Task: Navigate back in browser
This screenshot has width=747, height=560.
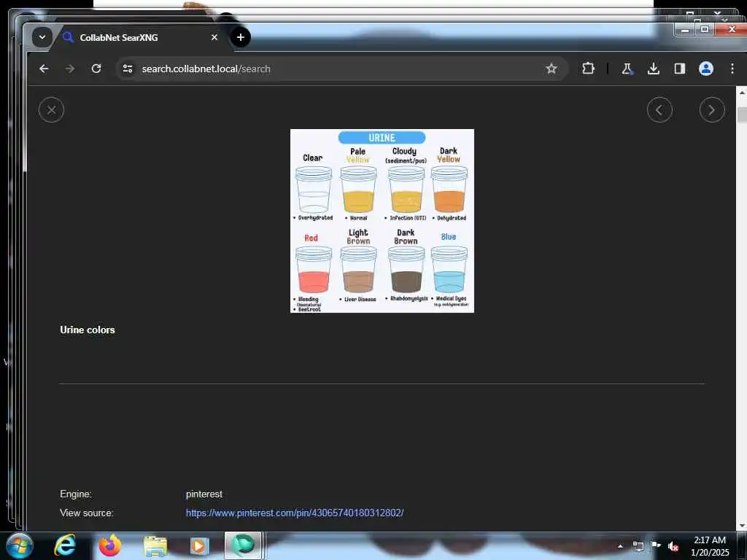Action: coord(44,69)
